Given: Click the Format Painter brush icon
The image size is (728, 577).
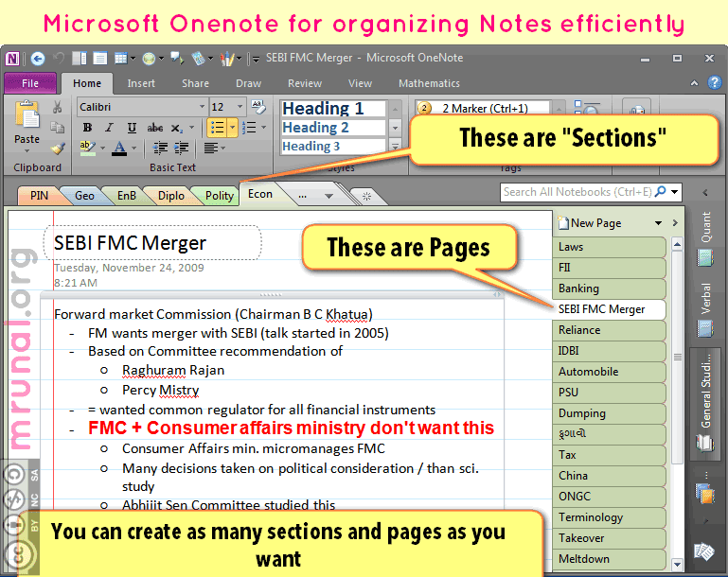Looking at the screenshot, I should click(58, 148).
